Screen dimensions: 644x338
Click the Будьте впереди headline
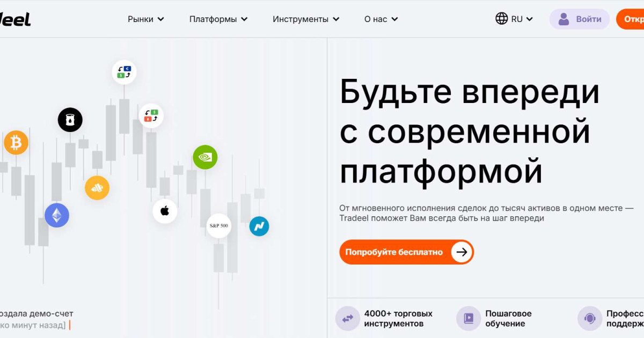click(470, 132)
